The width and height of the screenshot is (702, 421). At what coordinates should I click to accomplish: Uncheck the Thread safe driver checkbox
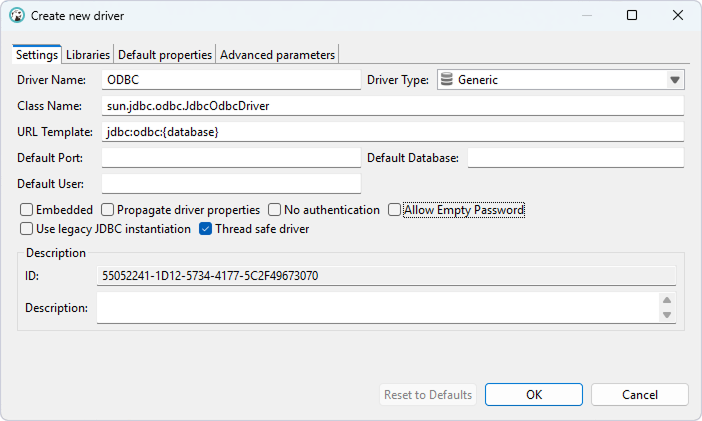click(x=206, y=229)
